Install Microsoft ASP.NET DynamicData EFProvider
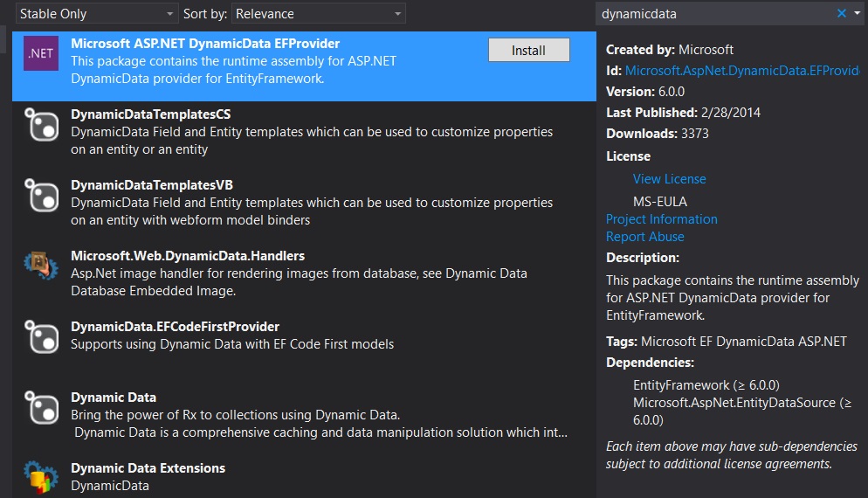 coord(528,51)
